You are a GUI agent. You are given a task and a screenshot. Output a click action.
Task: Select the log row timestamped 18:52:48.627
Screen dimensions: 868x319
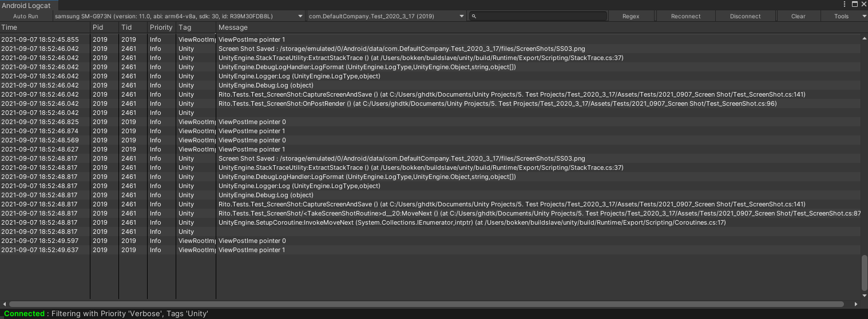click(430, 149)
